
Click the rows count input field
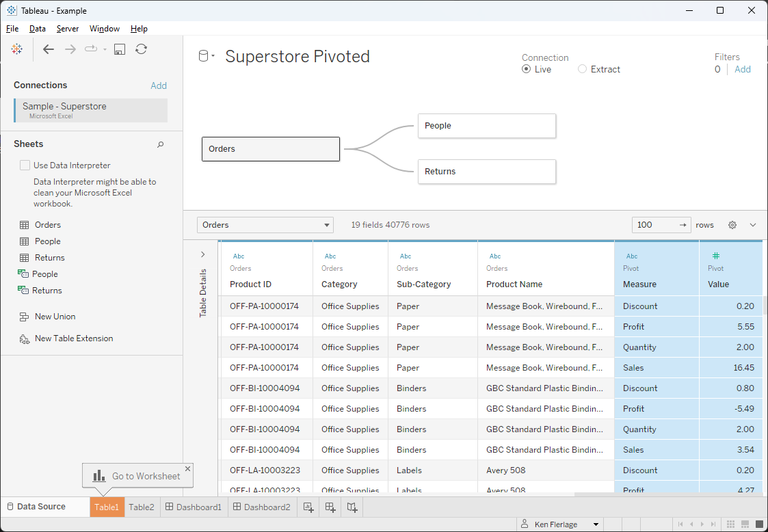[x=661, y=225]
